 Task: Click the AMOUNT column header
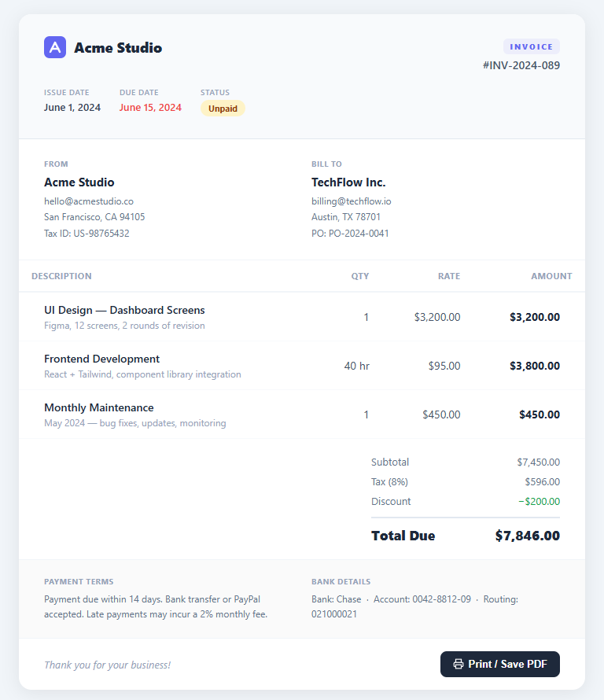(551, 276)
